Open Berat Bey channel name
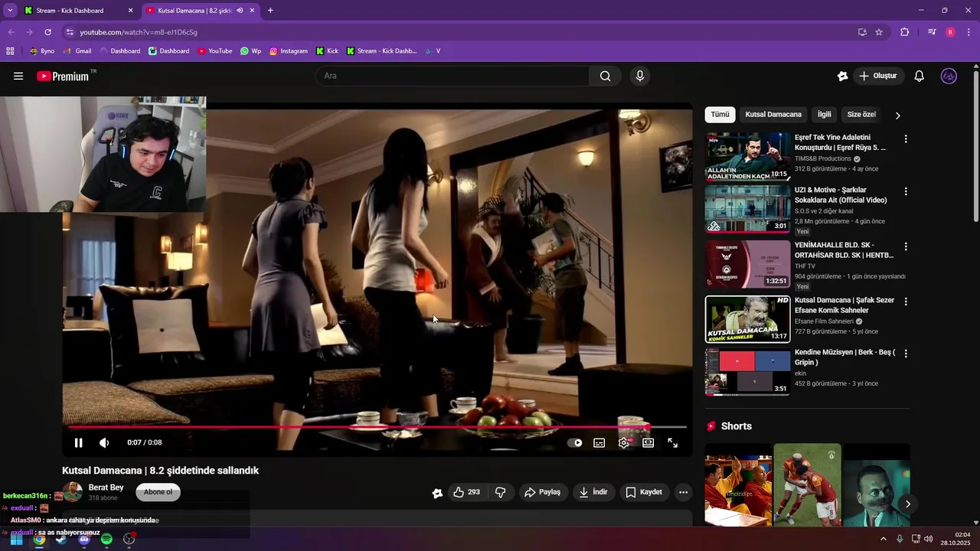Image resolution: width=980 pixels, height=551 pixels. 106,487
